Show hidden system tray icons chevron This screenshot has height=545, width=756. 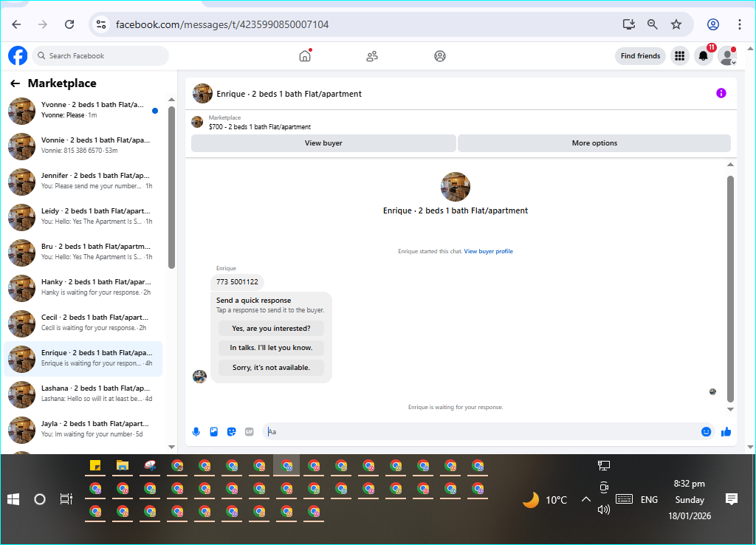point(585,499)
